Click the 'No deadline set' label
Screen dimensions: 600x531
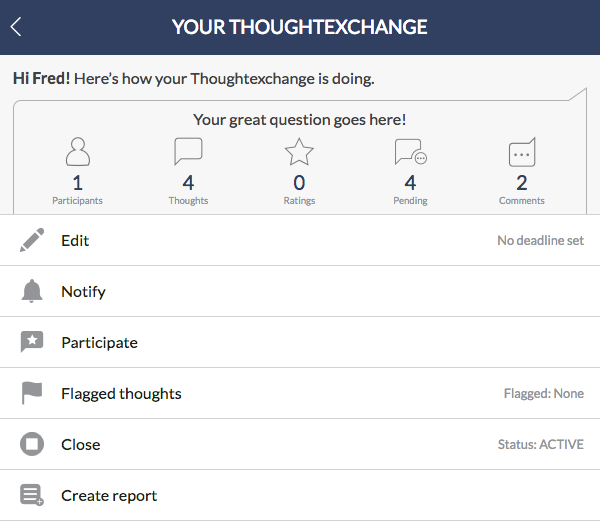pos(540,240)
